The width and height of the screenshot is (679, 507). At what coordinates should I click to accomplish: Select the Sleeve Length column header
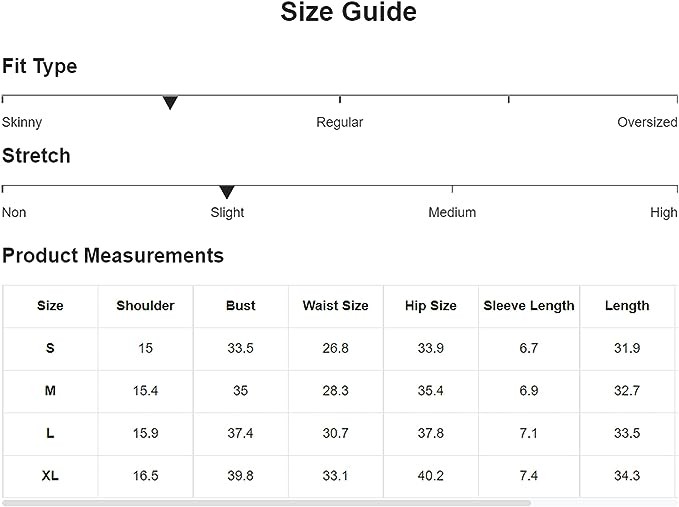[529, 306]
